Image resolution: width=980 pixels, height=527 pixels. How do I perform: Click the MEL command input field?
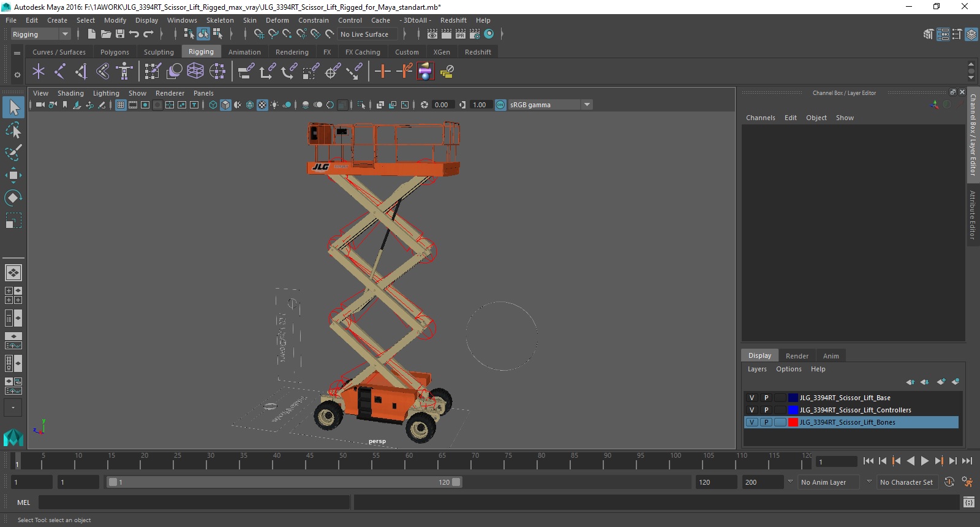(194, 502)
